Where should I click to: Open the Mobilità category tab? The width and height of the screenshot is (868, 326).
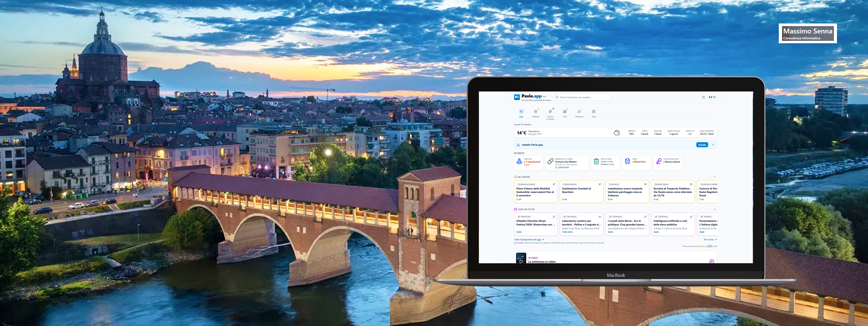tap(535, 113)
